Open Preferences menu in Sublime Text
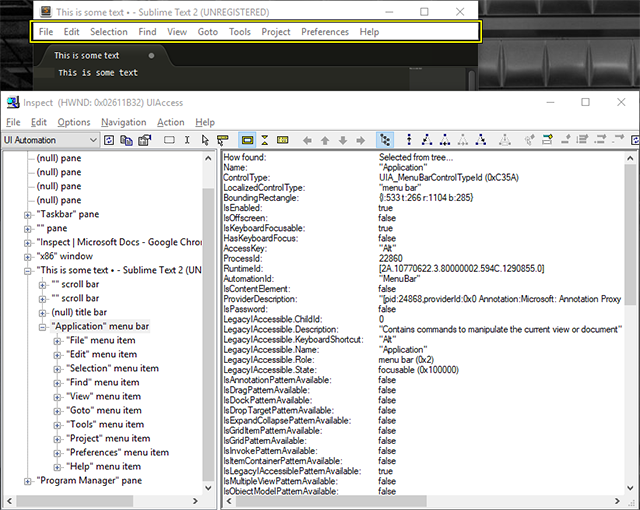 tap(325, 32)
